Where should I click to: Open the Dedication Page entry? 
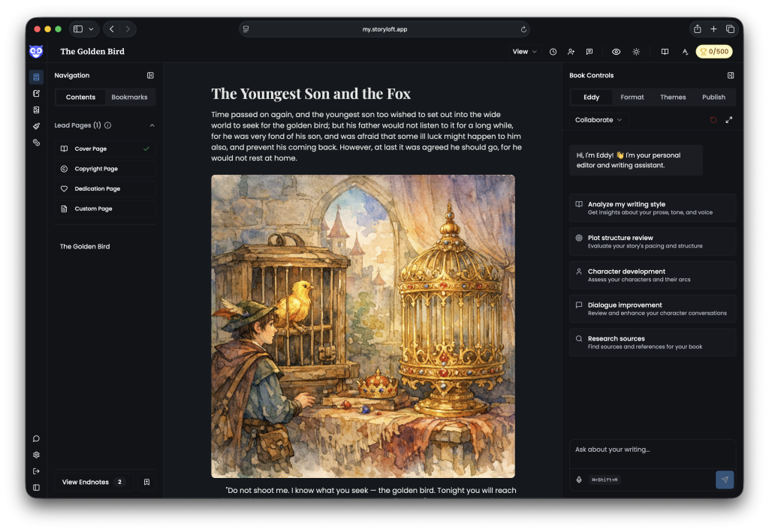click(x=105, y=188)
